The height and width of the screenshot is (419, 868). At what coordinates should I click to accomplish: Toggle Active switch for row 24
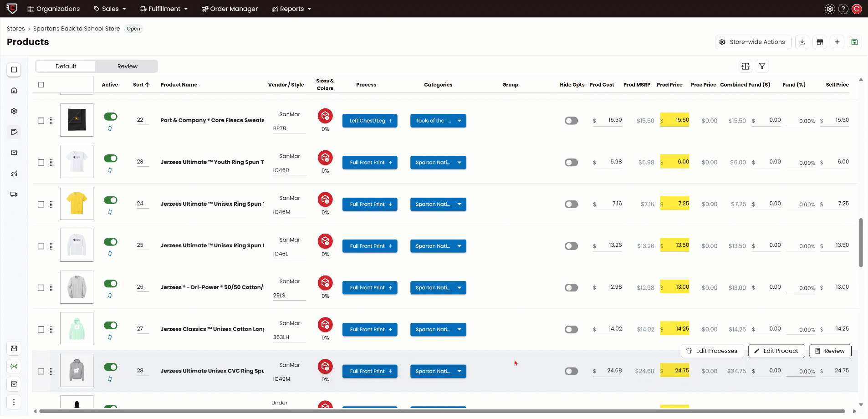(x=111, y=200)
